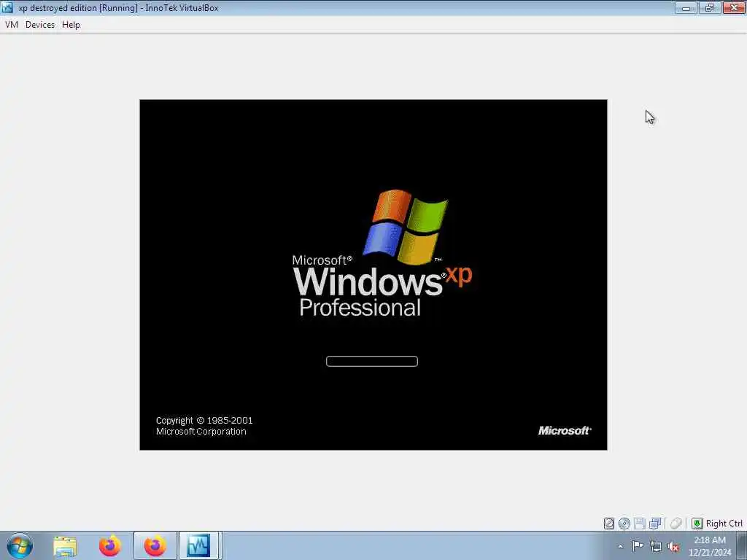
Task: Minimize the VirtualBox window
Action: pos(686,7)
